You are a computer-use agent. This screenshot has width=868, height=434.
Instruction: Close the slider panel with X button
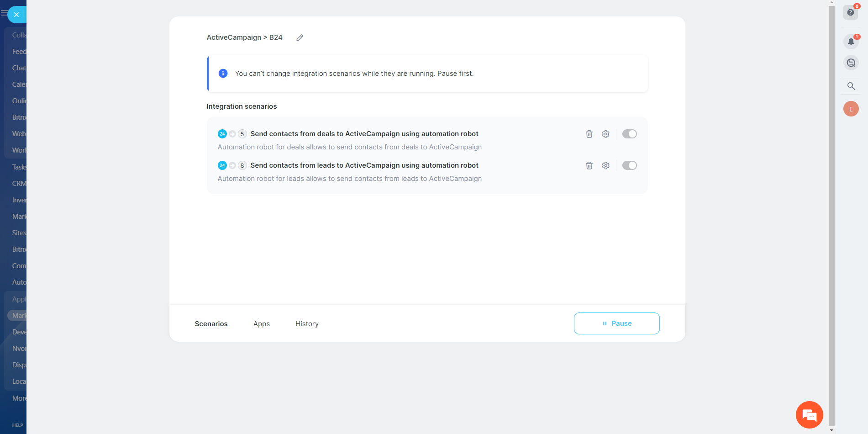16,15
